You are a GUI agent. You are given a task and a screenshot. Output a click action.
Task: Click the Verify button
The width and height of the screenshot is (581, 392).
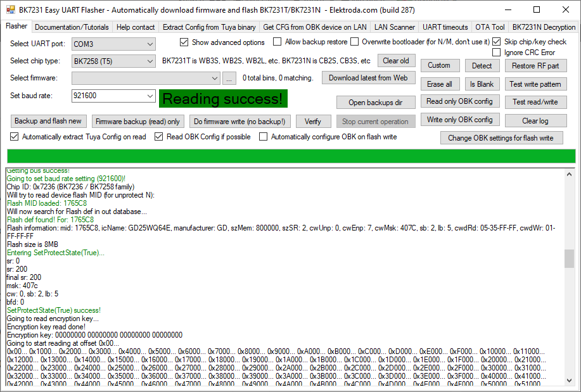[x=313, y=122]
